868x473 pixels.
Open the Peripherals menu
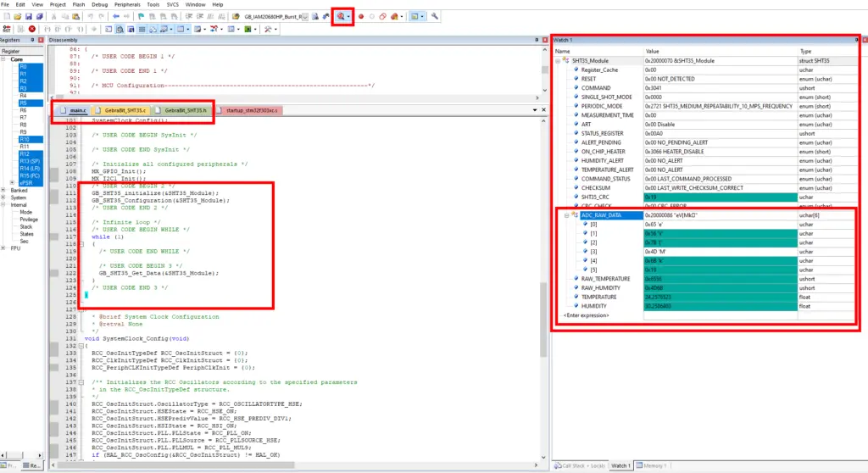click(x=127, y=4)
